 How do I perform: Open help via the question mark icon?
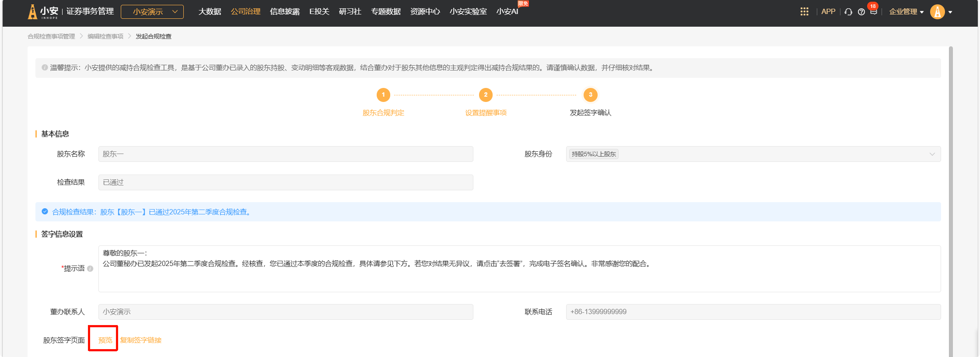861,12
